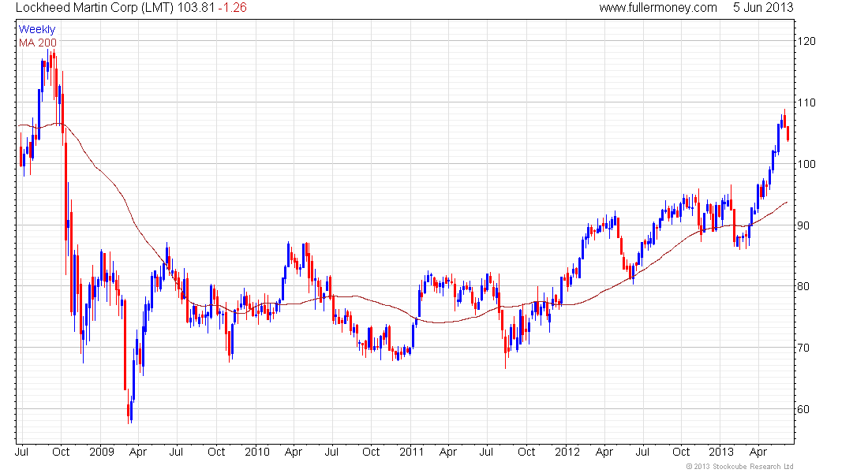Screen dimensions: 868x473
Task: Click the 2011 year label on time axis
Action: pos(411,452)
